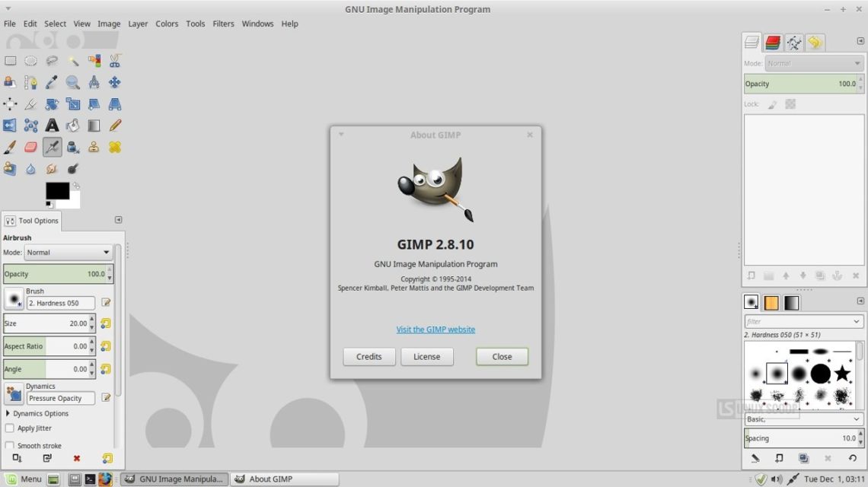Choose the Pencil tool in toolbox
Image resolution: width=868 pixels, height=487 pixels.
point(115,126)
